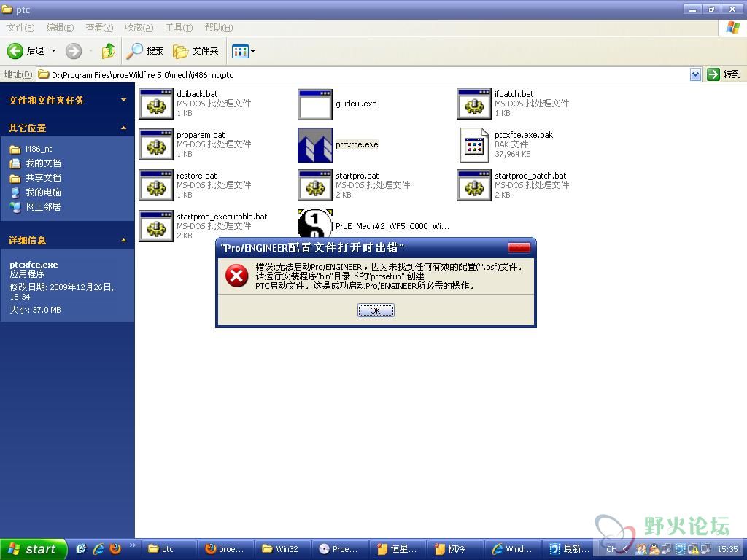Open the Help (帮助) menu

[219, 28]
